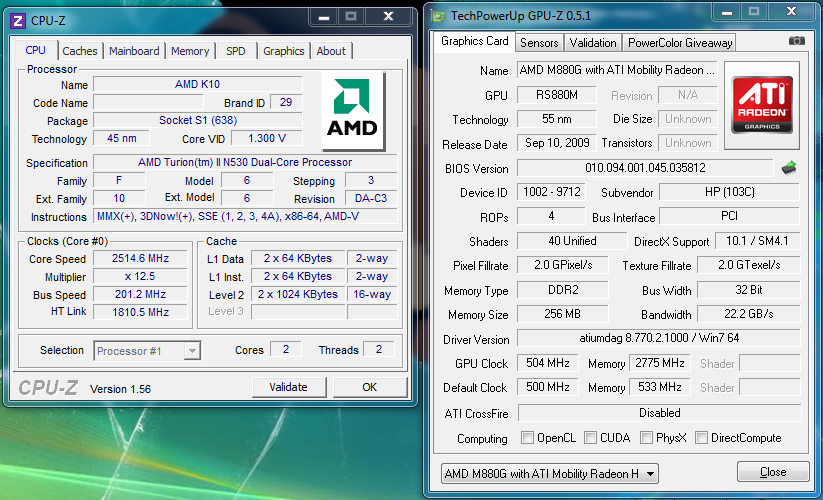Viewport: 823px width, 500px height.
Task: Click the ATI CrossFire Disabled field
Action: (659, 413)
